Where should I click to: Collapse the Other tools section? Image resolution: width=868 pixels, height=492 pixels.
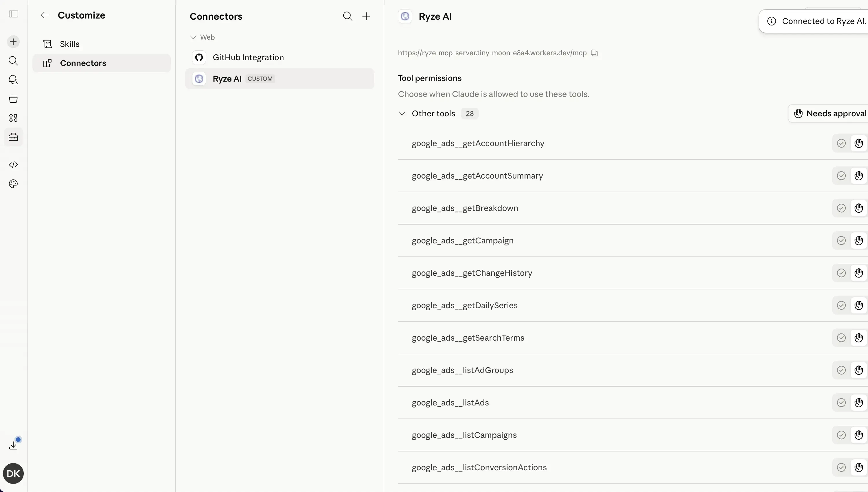402,113
